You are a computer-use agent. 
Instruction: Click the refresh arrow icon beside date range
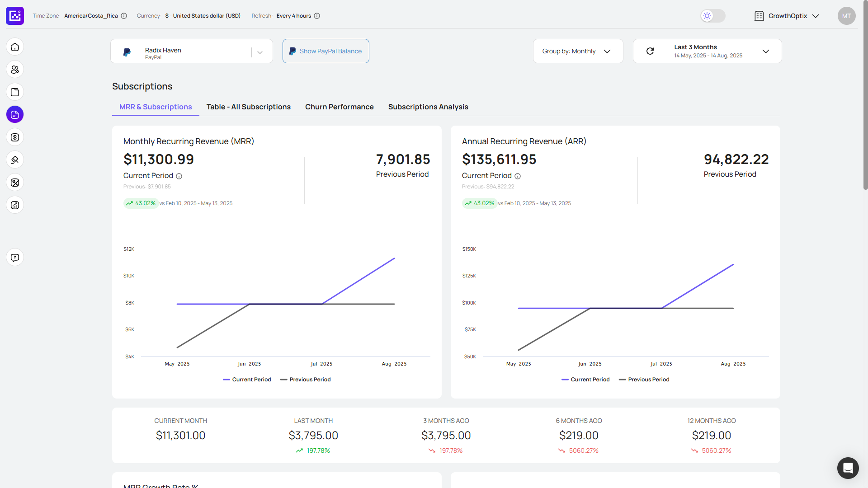[x=650, y=51]
